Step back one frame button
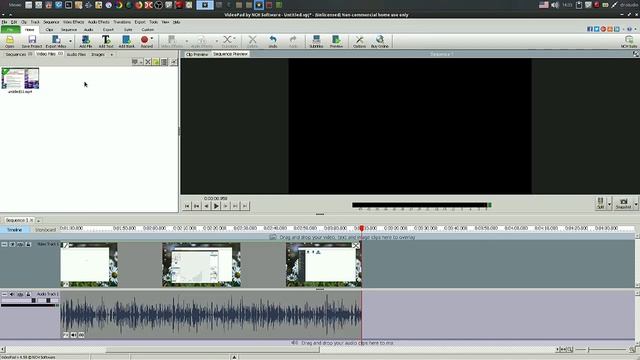The image size is (640, 360). (206, 206)
